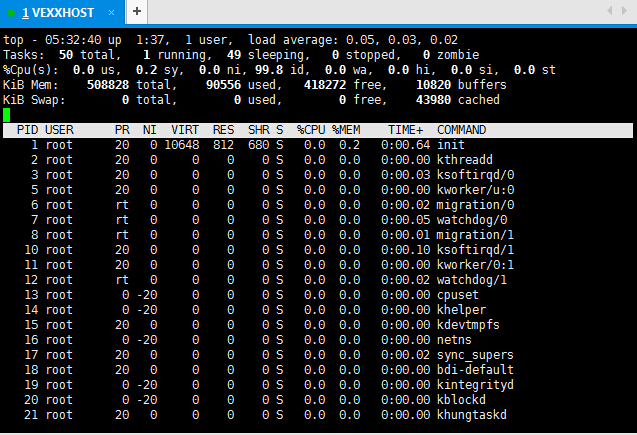The height and width of the screenshot is (435, 637).
Task: Click the migration/0 process name
Action: point(475,205)
